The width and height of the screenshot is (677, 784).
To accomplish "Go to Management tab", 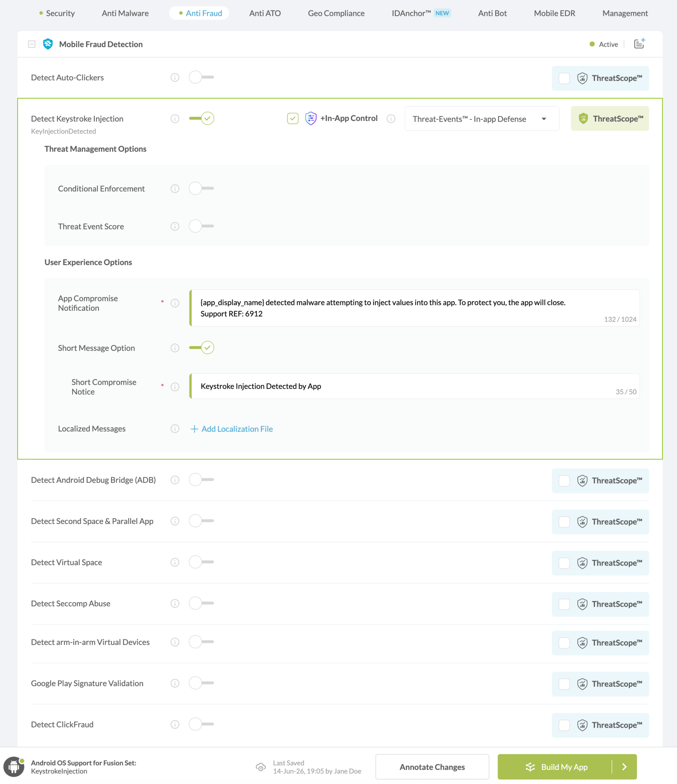I will click(x=625, y=13).
